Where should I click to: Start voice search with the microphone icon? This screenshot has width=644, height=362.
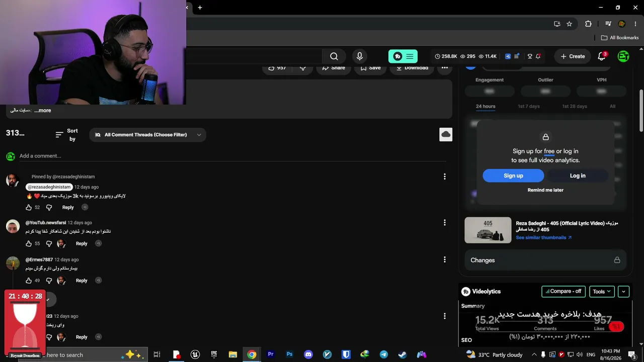click(359, 56)
